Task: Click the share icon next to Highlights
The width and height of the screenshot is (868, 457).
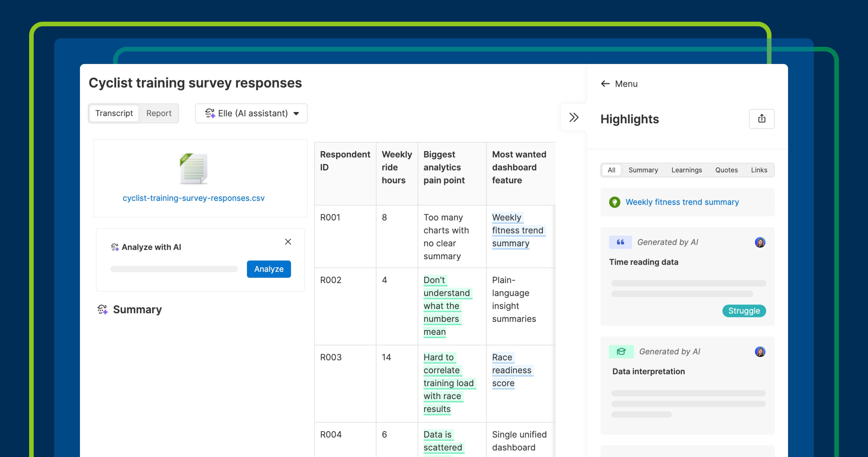Action: (x=761, y=119)
